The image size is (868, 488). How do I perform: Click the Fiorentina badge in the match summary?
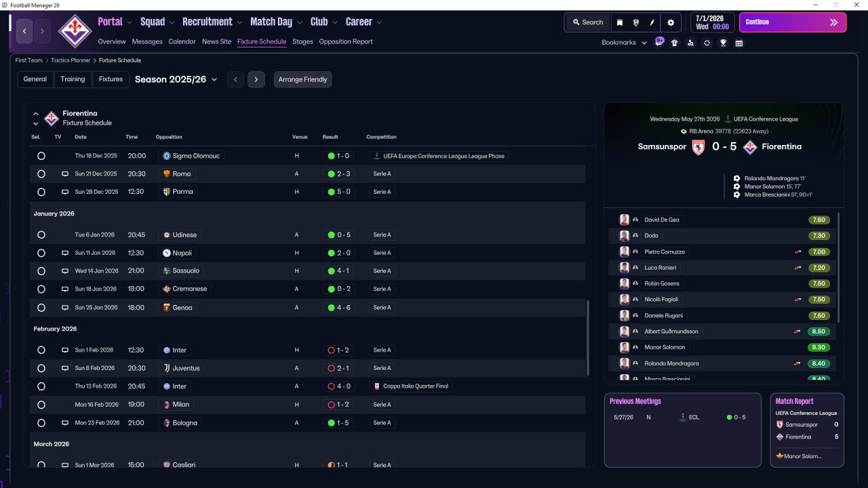tap(750, 147)
